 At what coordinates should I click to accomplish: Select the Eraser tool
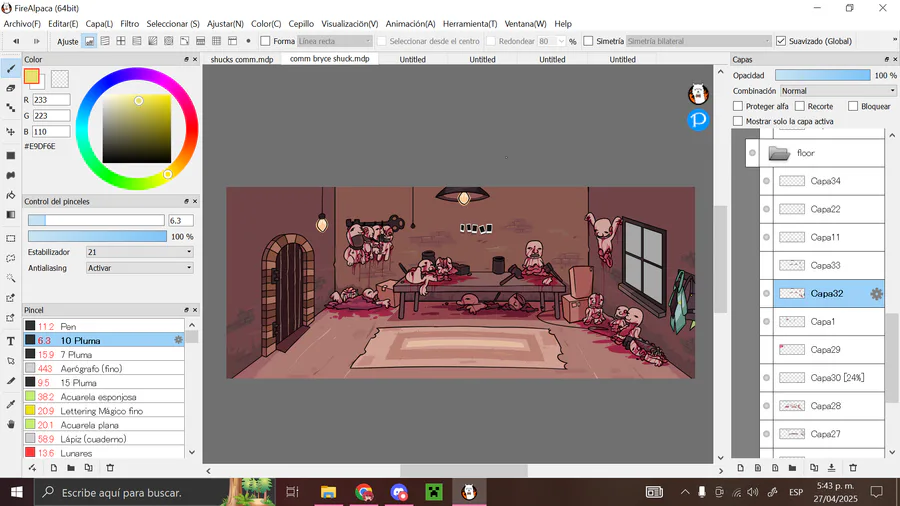[x=10, y=88]
